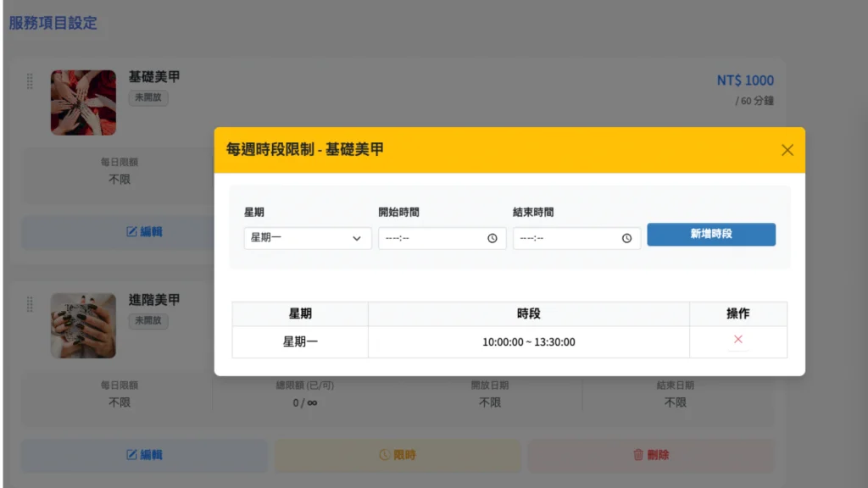Click the 結束時間 time input field

(x=566, y=238)
